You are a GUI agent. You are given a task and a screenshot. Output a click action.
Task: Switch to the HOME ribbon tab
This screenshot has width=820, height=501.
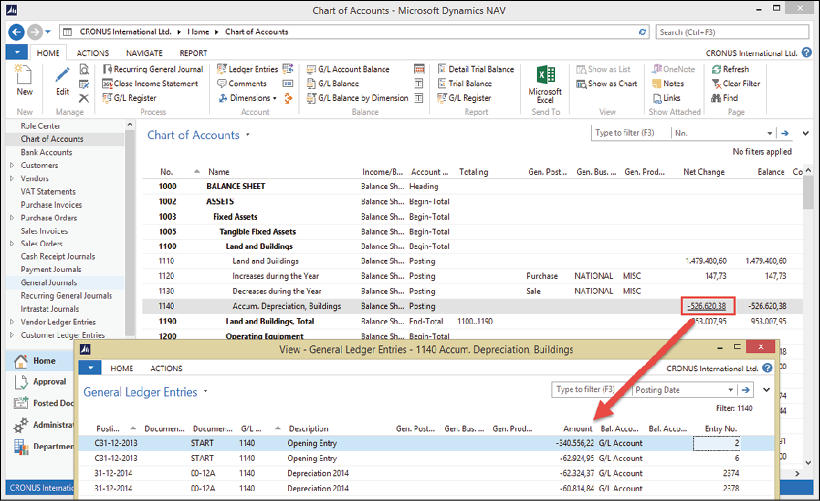48,53
